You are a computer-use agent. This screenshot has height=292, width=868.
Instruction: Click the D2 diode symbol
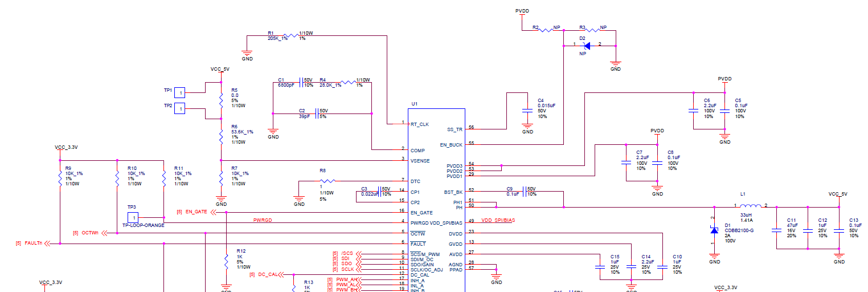click(587, 46)
